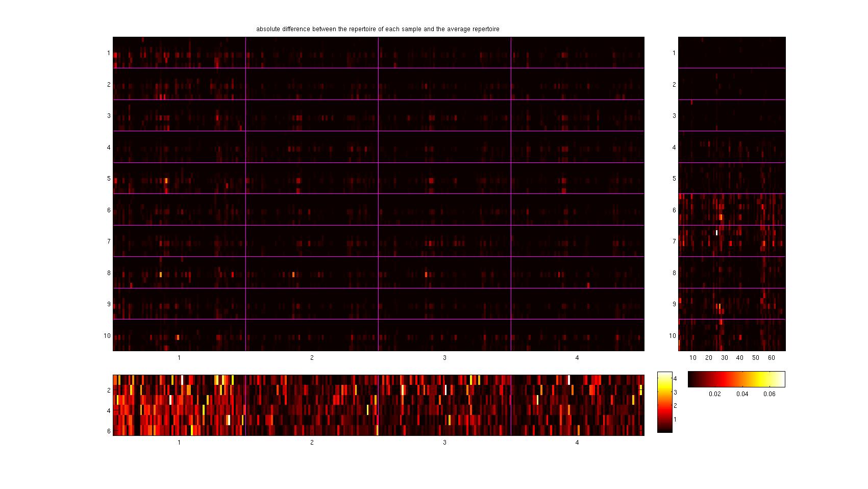Select y-axis tick 6 of the bottom heatmap

pyautogui.click(x=109, y=431)
